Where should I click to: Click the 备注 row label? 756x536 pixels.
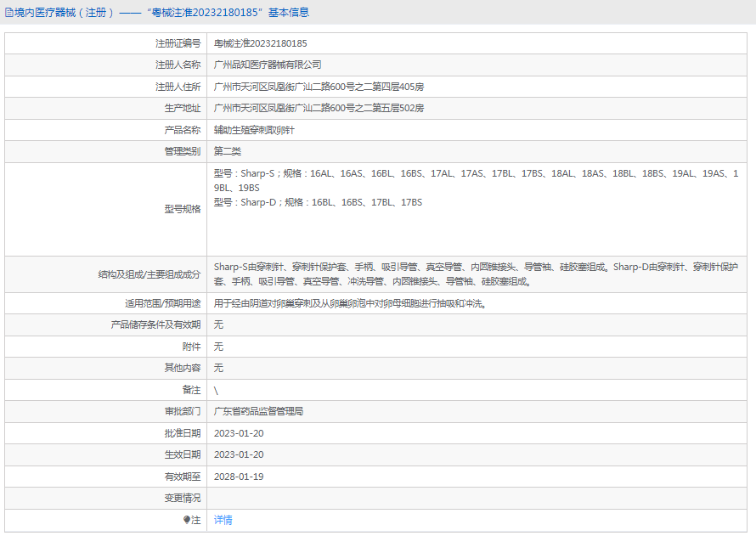pos(191,390)
